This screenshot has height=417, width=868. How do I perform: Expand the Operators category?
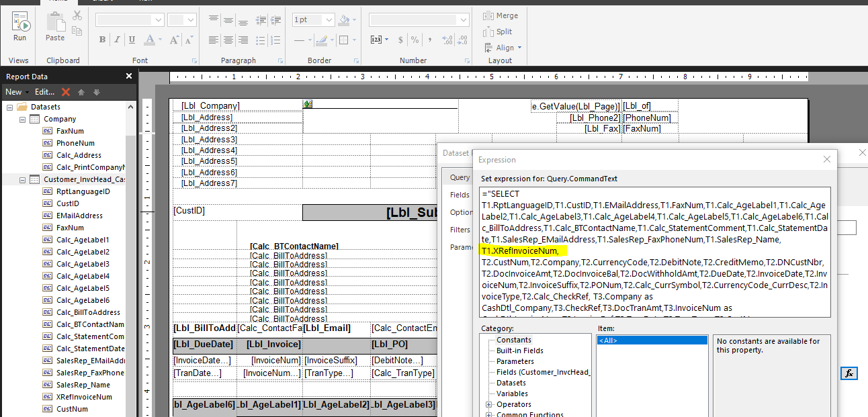point(489,404)
